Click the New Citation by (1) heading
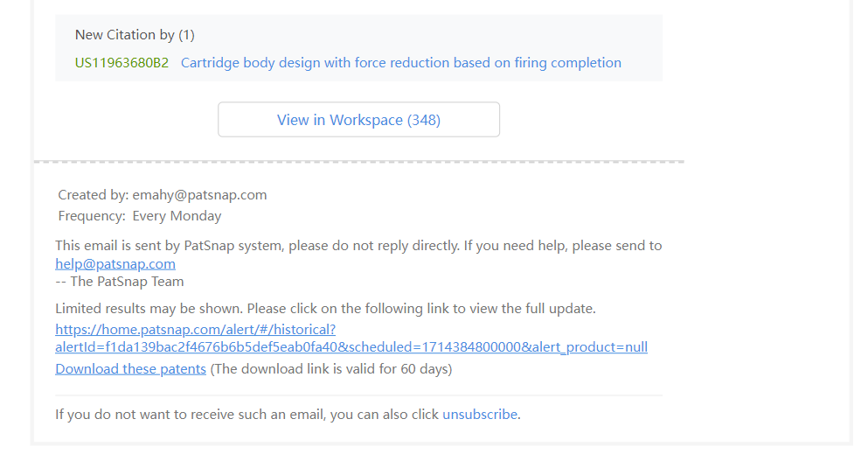The height and width of the screenshot is (454, 868). click(x=135, y=35)
